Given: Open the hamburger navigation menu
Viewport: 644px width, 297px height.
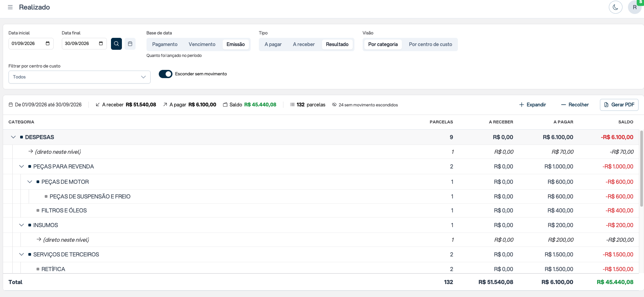Looking at the screenshot, I should pos(10,7).
